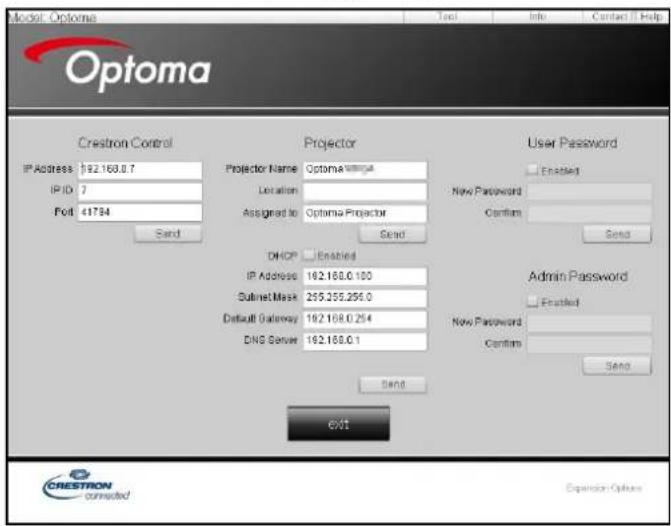
Task: Click the Crestron Control IP Address field
Action: 140,170
